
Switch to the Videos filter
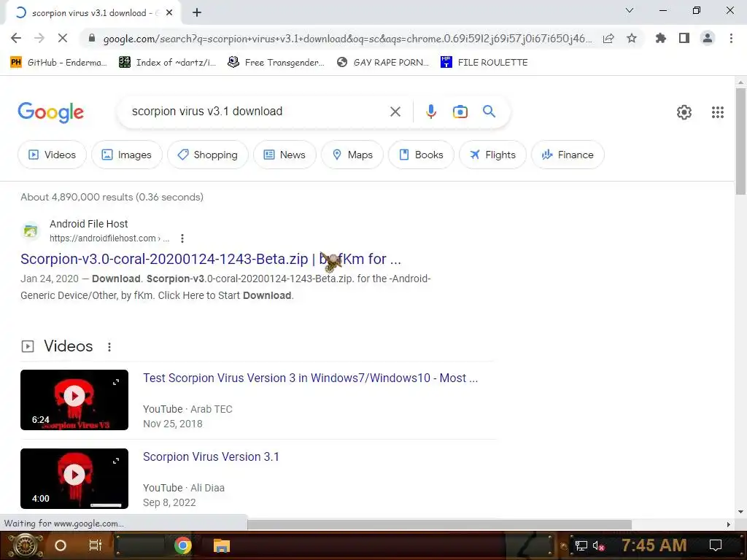(52, 155)
